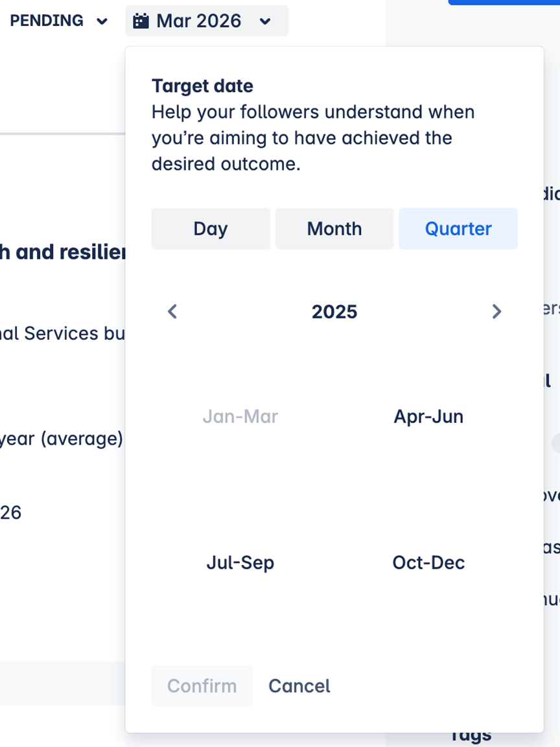This screenshot has height=747, width=560.
Task: Go to the previous year arrow
Action: coord(172,312)
